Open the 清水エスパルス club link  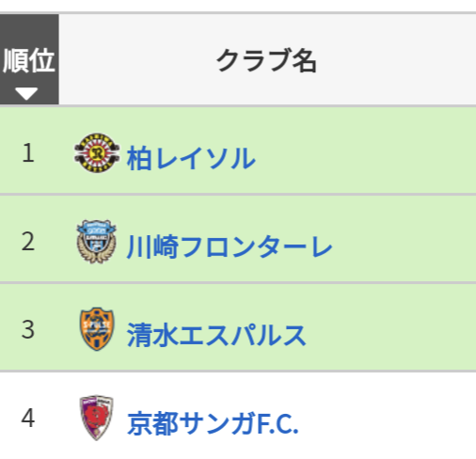pyautogui.click(x=216, y=335)
